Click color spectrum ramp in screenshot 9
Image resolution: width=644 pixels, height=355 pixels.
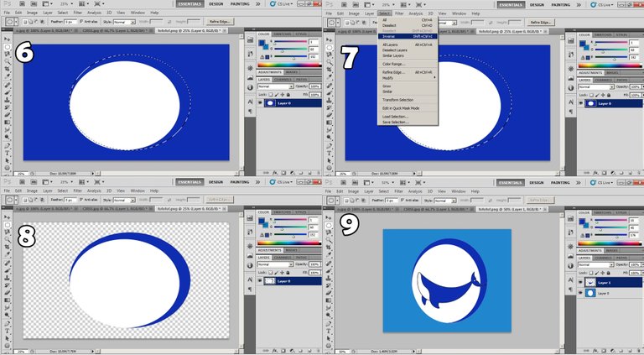[x=610, y=243]
